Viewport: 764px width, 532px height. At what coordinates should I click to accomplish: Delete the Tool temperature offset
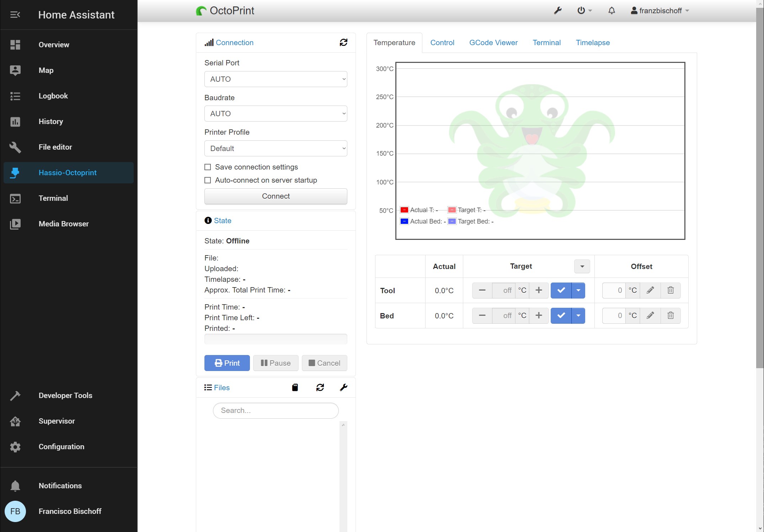(670, 290)
